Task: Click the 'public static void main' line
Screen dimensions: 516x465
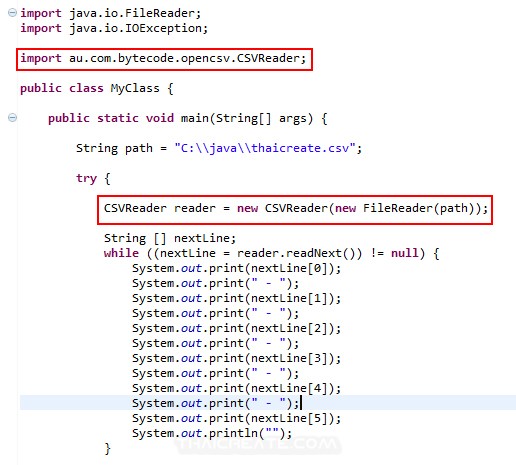Action: click(188, 118)
